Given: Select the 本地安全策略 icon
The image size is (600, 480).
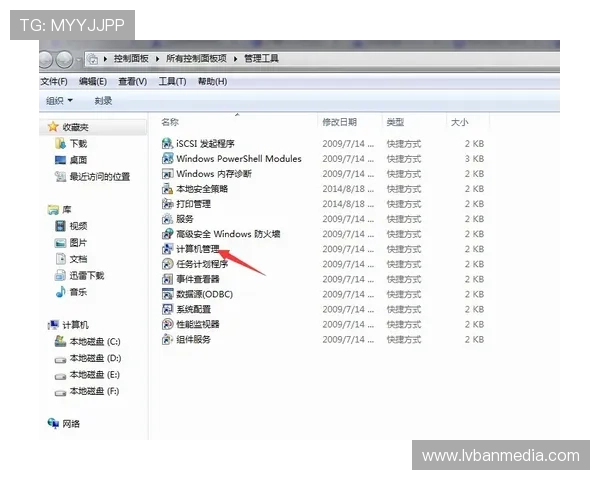Looking at the screenshot, I should (x=167, y=189).
